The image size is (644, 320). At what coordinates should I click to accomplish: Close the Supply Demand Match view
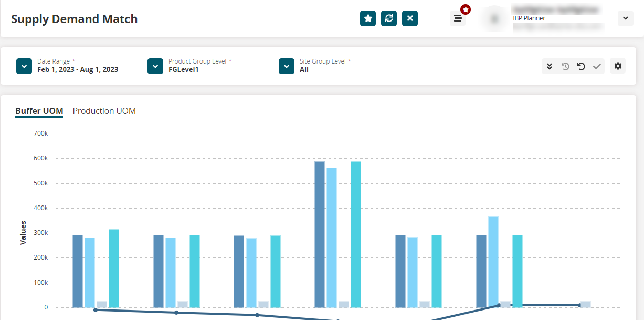point(410,18)
